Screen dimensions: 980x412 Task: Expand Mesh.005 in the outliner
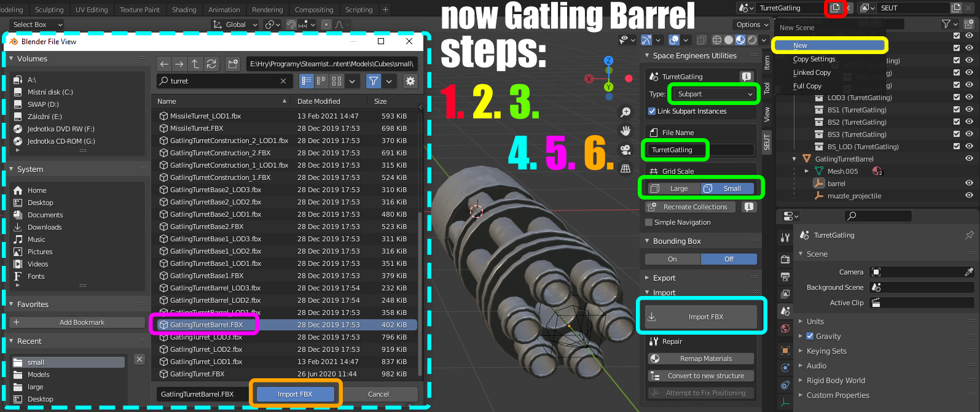[807, 171]
